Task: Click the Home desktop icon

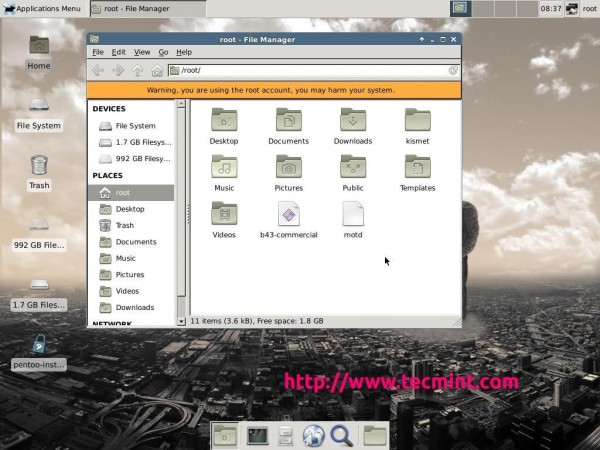Action: click(39, 53)
